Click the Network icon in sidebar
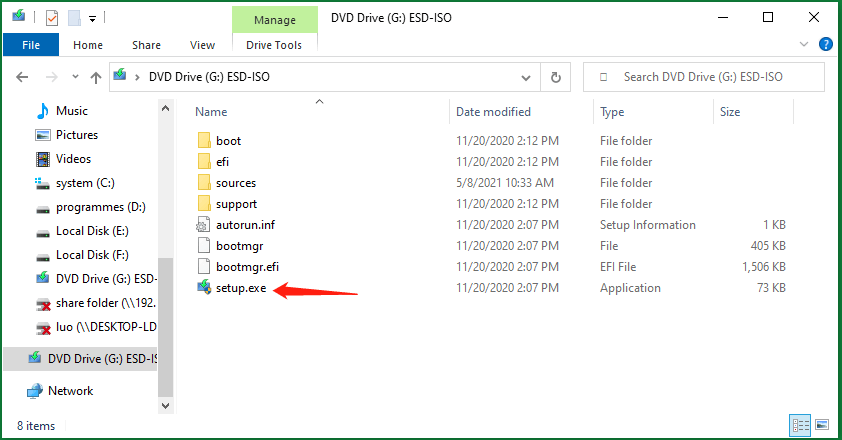 pyautogui.click(x=34, y=391)
